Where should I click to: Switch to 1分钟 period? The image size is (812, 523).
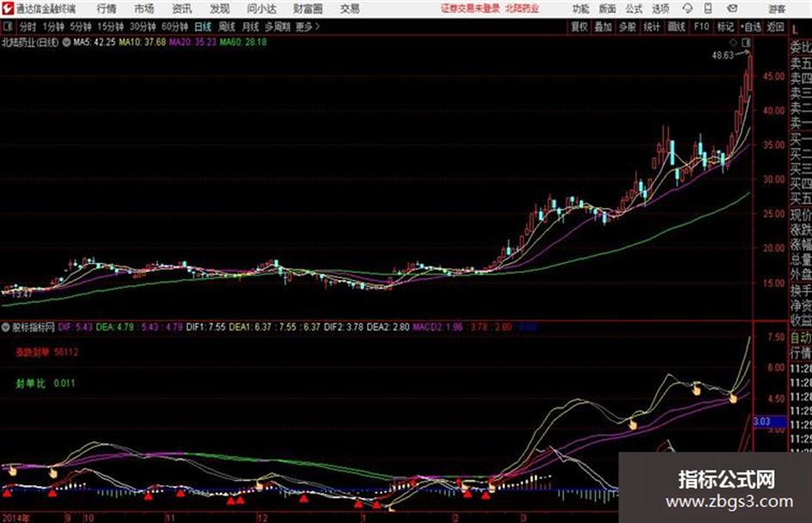(52, 27)
